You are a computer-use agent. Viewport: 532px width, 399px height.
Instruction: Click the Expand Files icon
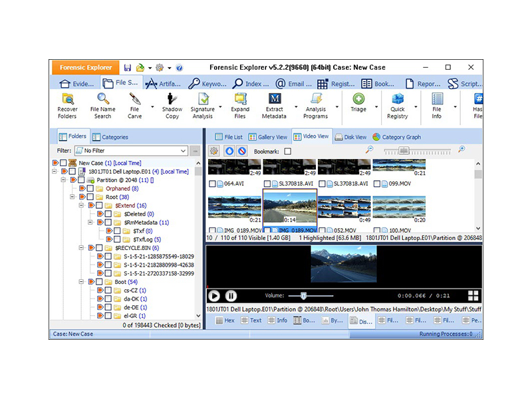point(240,100)
